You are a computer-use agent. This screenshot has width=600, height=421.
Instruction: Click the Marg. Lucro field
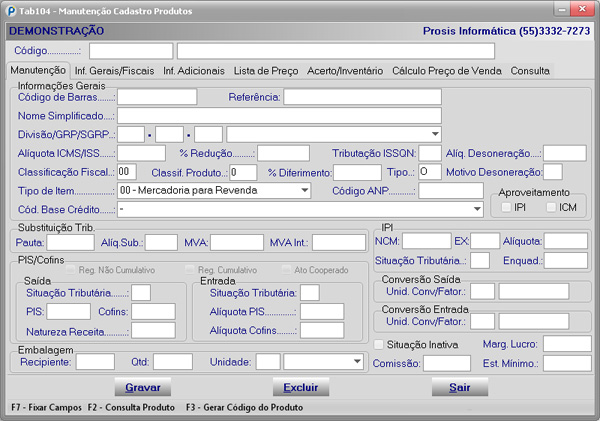(x=567, y=344)
